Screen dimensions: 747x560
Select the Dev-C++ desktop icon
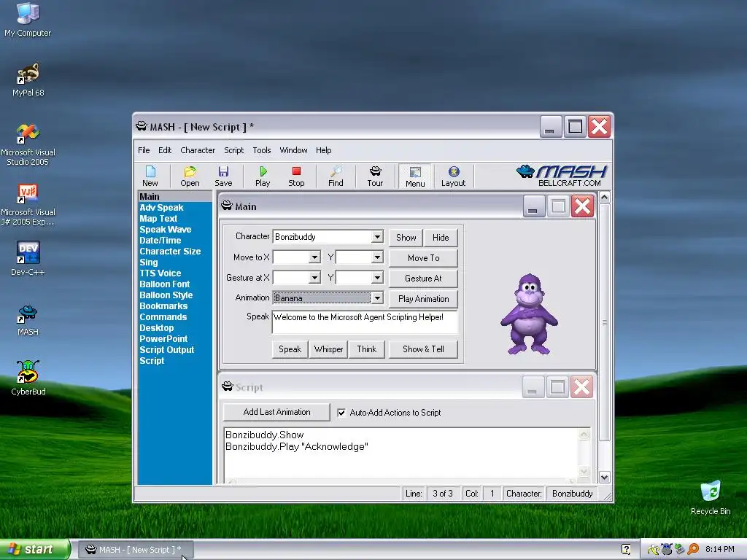[28, 259]
